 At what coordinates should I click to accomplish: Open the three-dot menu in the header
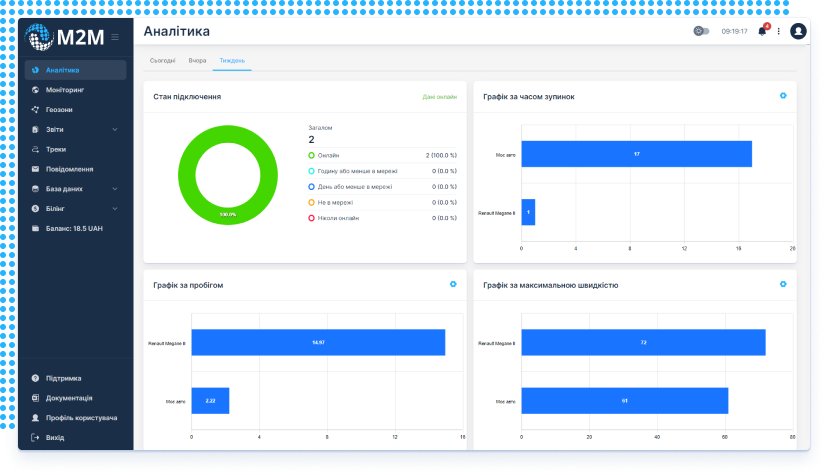pos(779,31)
